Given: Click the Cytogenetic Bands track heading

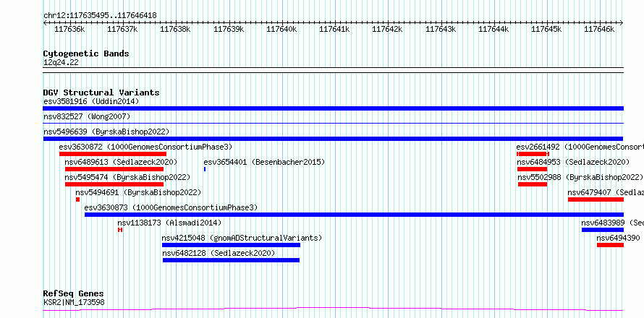Looking at the screenshot, I should [x=86, y=53].
